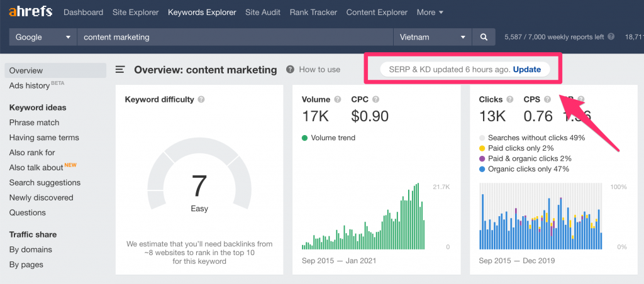The width and height of the screenshot is (644, 284).
Task: Click the Easy difficulty label
Action: (199, 209)
